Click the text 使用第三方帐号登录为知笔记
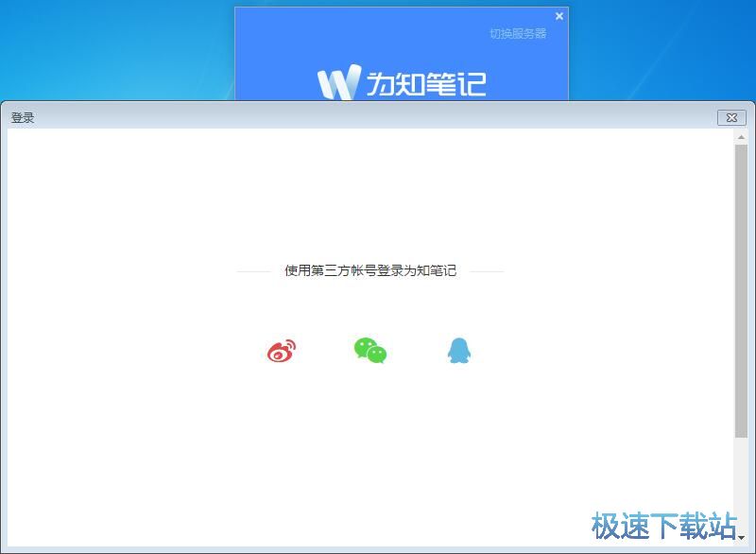This screenshot has height=554, width=756. coord(370,270)
